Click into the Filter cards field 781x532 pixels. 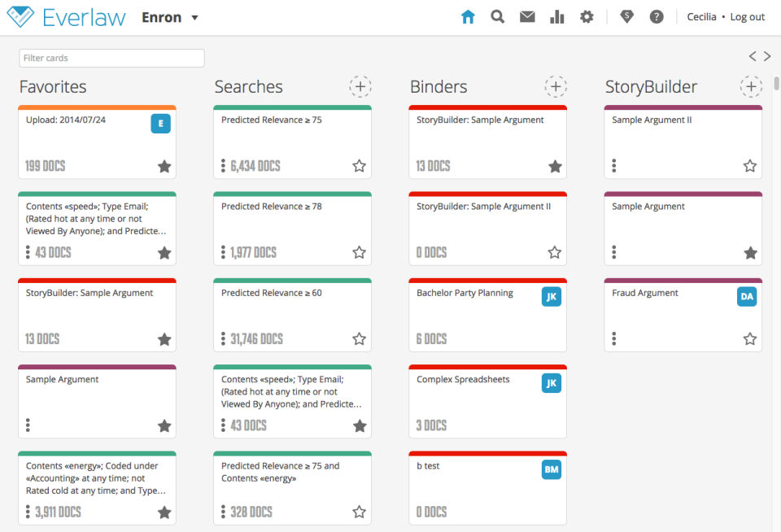pos(111,58)
